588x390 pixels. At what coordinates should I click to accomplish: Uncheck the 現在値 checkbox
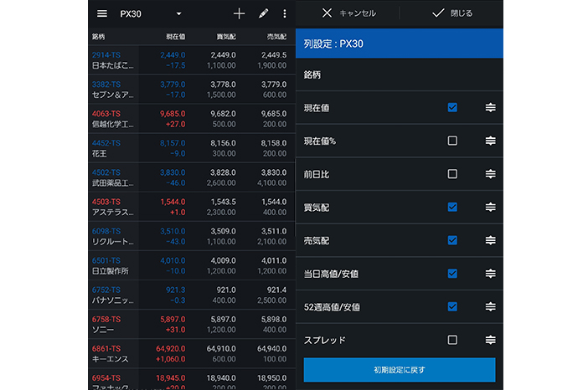click(x=452, y=108)
